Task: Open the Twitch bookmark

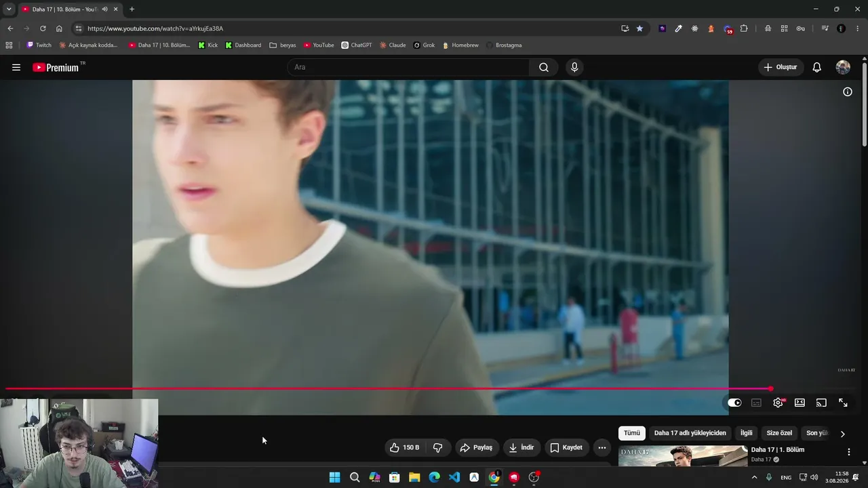Action: point(39,45)
